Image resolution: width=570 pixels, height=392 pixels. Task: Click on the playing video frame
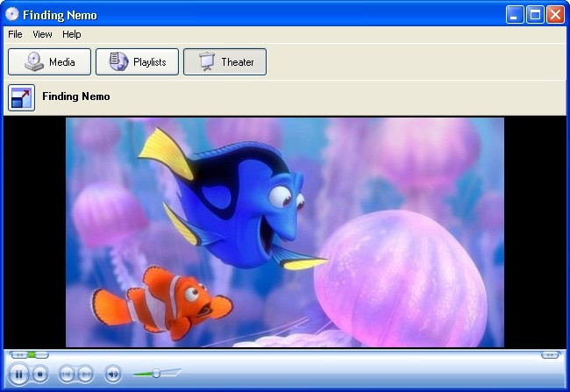pos(285,232)
